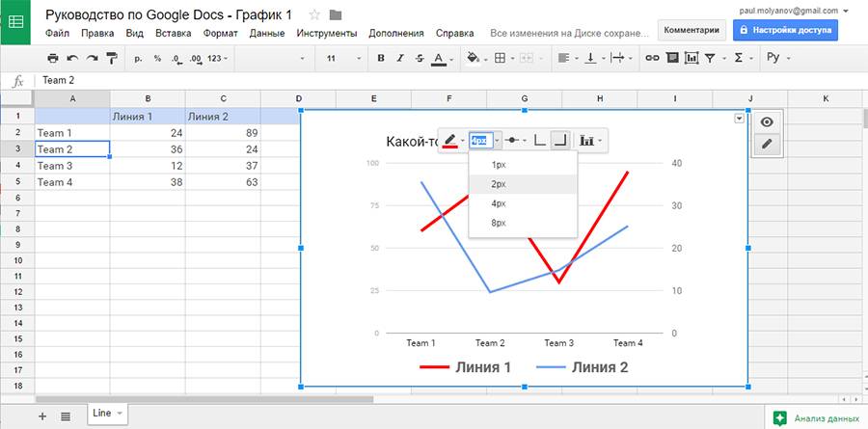The width and height of the screenshot is (868, 429).
Task: Open the all sheets list icon
Action: (66, 416)
